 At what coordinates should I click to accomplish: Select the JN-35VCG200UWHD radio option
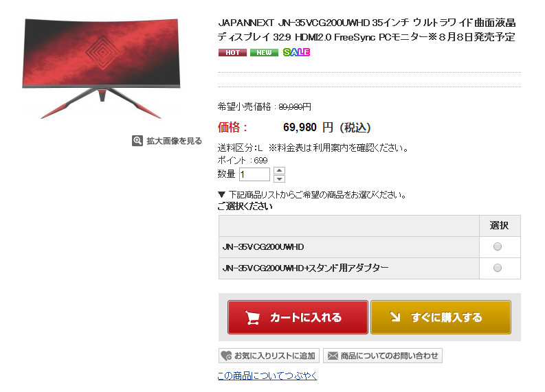coord(498,246)
